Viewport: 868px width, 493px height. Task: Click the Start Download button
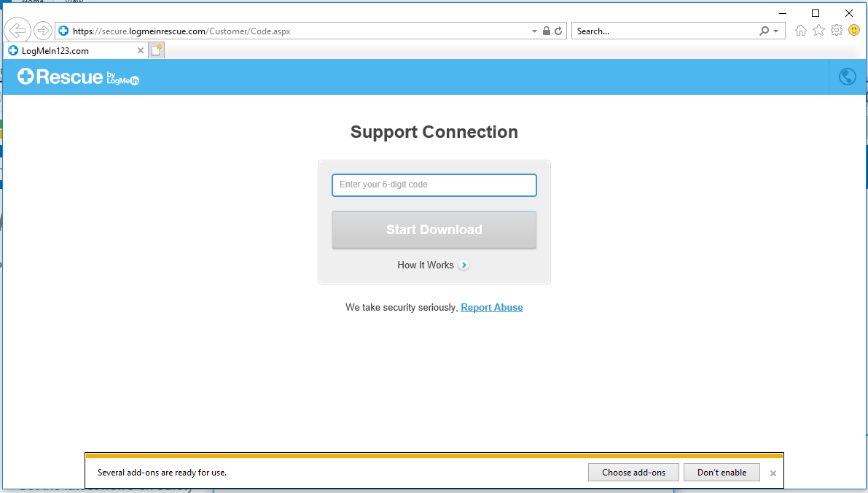pyautogui.click(x=434, y=230)
